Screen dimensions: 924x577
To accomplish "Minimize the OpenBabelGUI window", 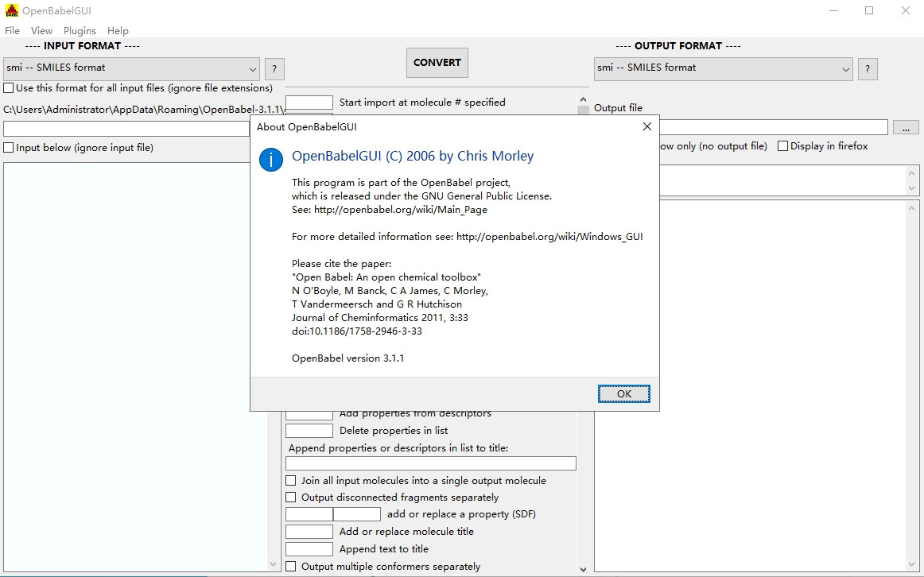I will (833, 10).
